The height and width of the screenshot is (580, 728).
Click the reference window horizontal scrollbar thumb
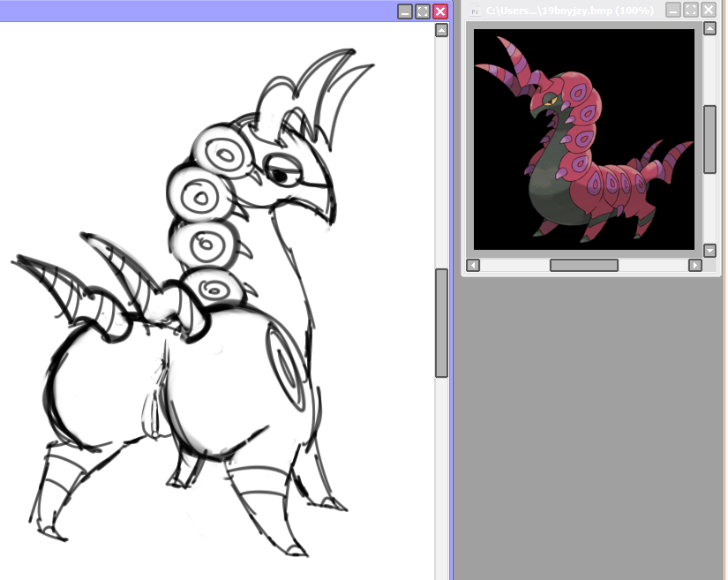(x=583, y=265)
